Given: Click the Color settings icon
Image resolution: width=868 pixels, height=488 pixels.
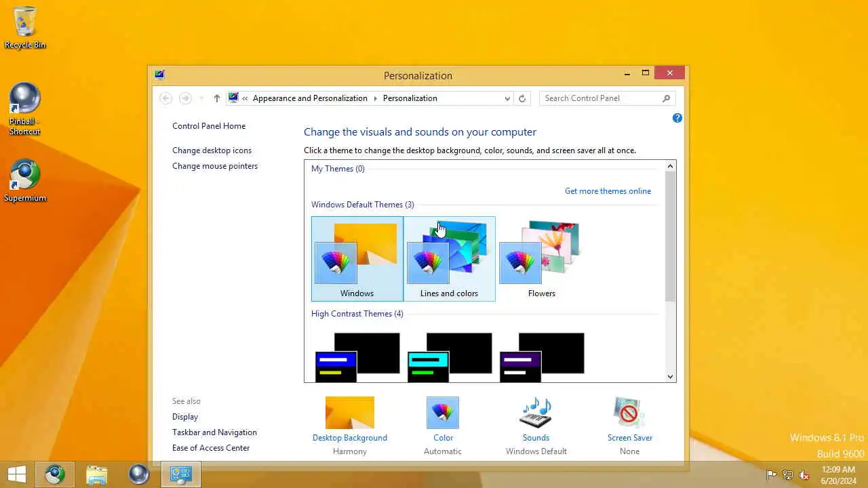Looking at the screenshot, I should point(443,413).
